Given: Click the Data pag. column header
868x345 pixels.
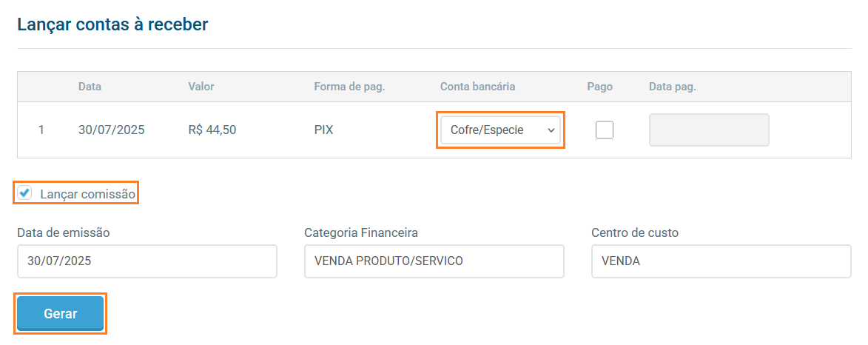Looking at the screenshot, I should [672, 87].
